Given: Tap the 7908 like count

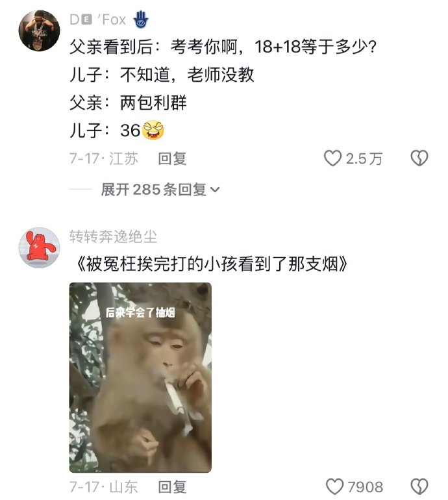Looking at the screenshot, I should point(366,487).
